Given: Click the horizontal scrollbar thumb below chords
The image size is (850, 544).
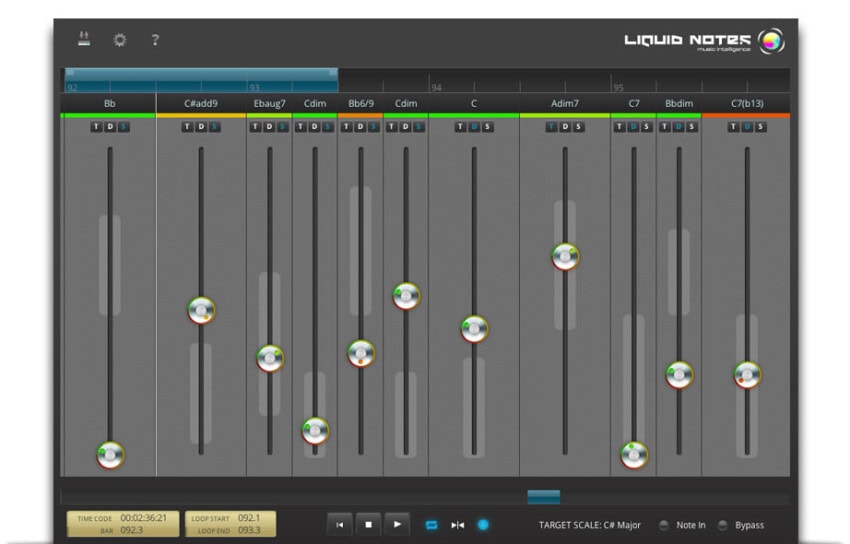Looking at the screenshot, I should pyautogui.click(x=544, y=497).
